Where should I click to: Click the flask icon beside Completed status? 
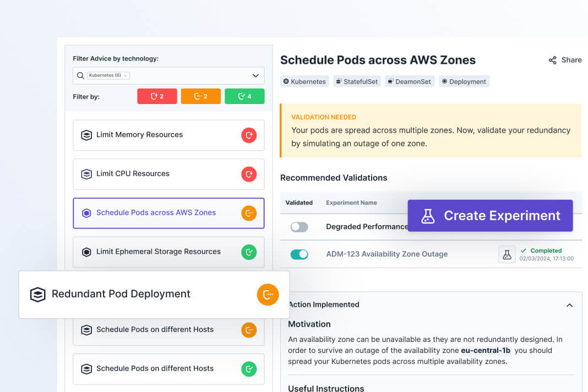point(507,254)
